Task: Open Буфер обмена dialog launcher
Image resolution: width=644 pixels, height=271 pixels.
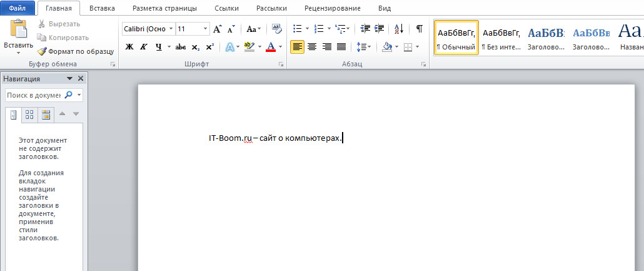Action: pyautogui.click(x=113, y=64)
